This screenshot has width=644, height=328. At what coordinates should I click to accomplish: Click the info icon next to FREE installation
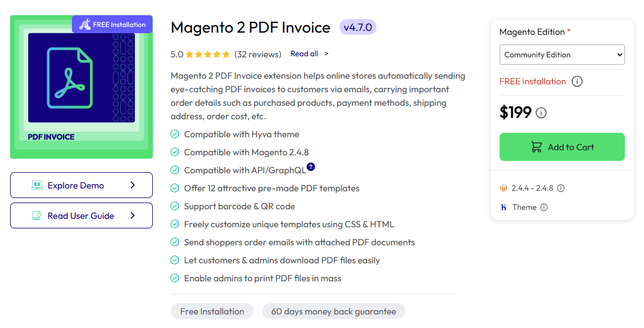577,81
